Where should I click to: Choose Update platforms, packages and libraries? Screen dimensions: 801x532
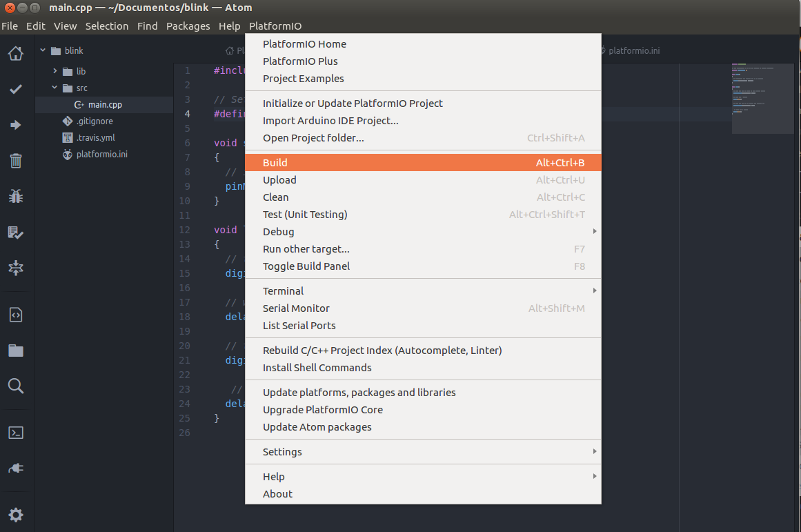pos(423,393)
